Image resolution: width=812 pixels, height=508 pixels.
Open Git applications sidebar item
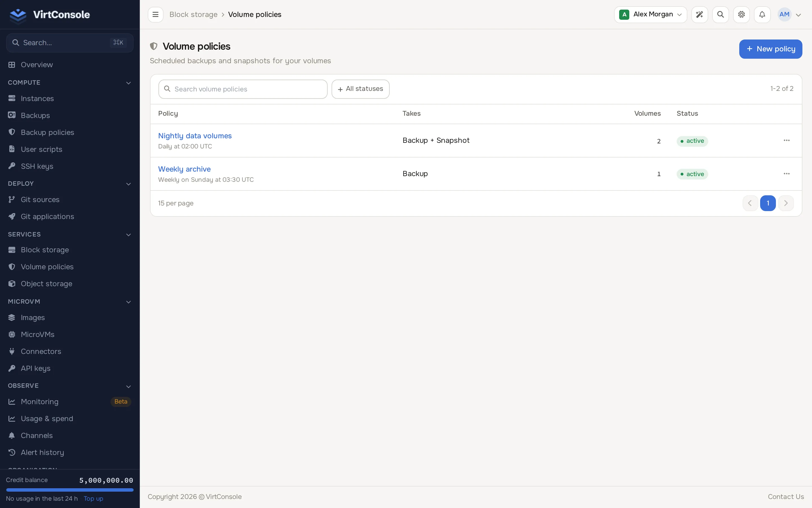tap(70, 216)
